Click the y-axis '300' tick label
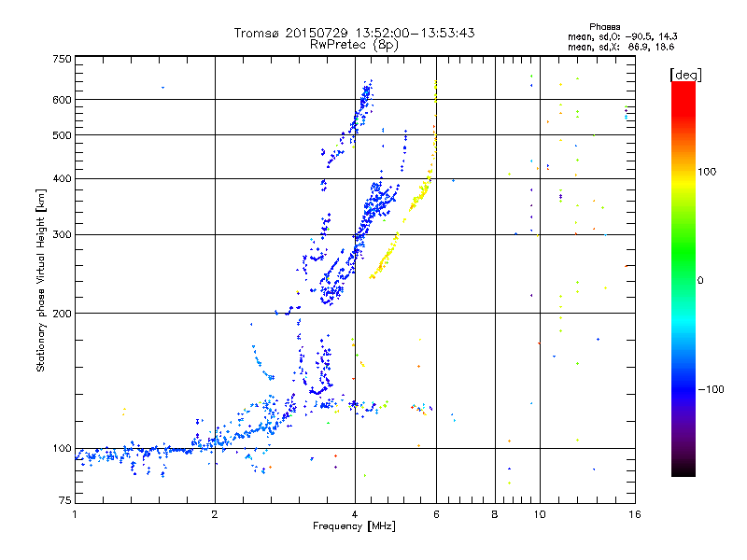 62,234
